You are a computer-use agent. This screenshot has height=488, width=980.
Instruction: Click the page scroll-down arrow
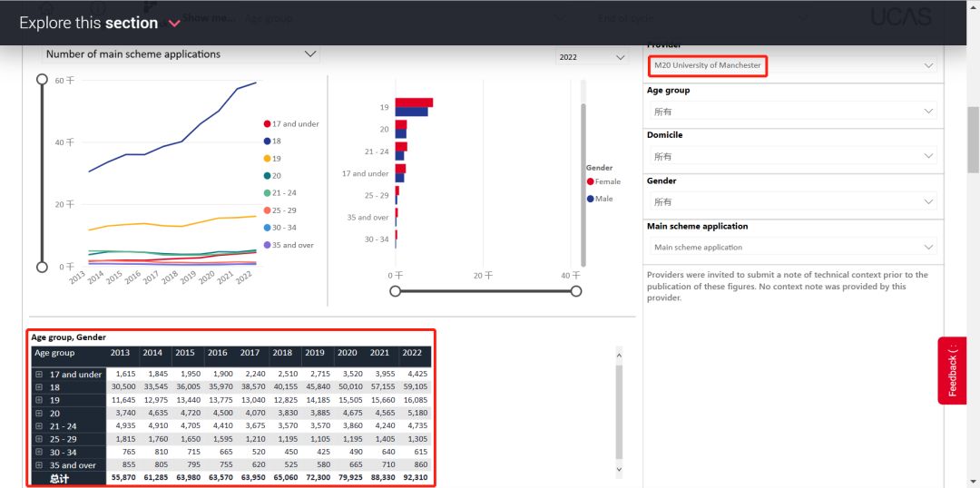pos(973,482)
